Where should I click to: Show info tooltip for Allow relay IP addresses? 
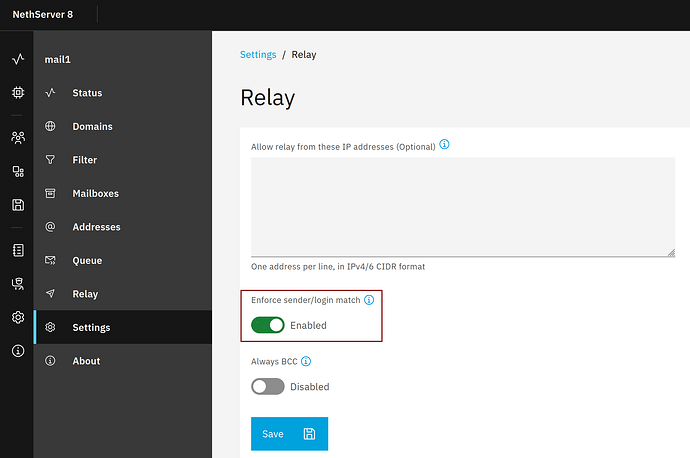pyautogui.click(x=444, y=145)
